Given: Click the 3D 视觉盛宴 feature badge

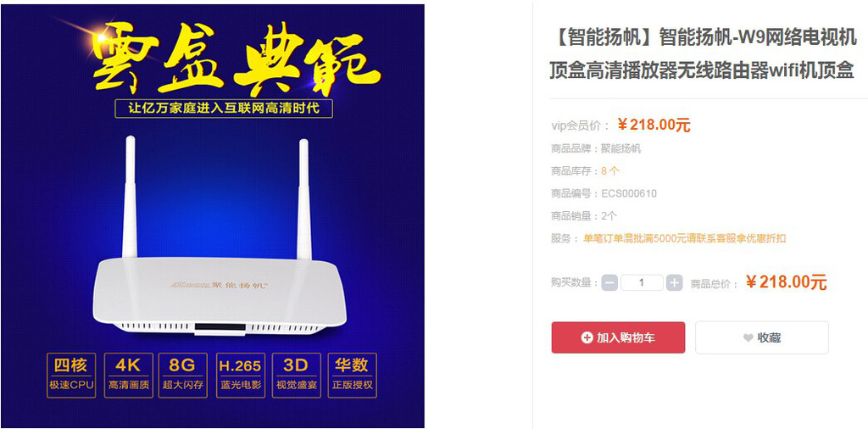Looking at the screenshot, I should click(296, 376).
